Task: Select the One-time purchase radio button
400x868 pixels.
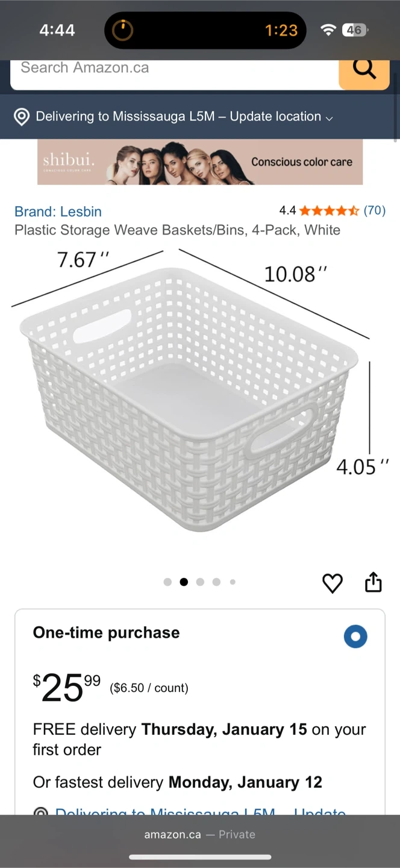Action: (x=355, y=637)
